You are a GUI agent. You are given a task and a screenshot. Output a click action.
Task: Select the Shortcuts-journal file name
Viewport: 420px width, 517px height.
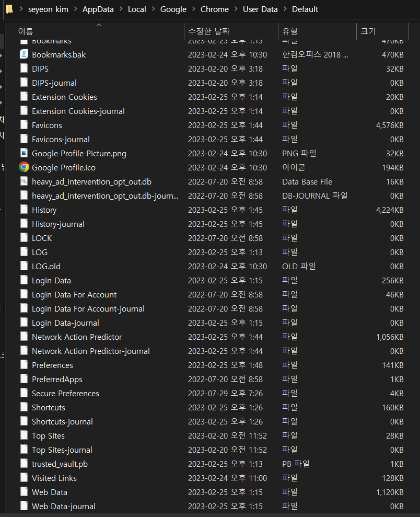[62, 421]
